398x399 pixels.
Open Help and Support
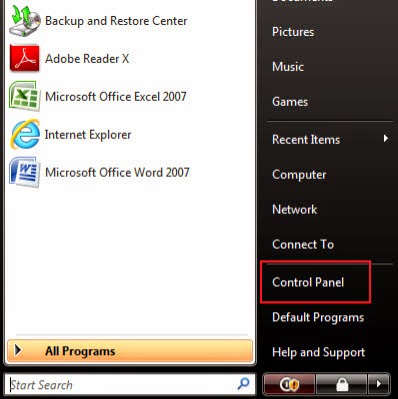pos(318,352)
